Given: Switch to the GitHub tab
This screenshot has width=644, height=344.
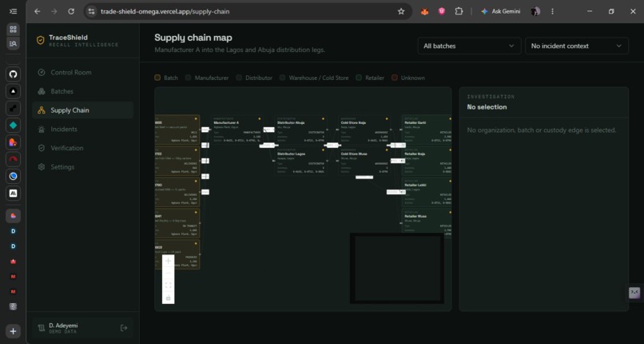Looking at the screenshot, I should tap(13, 74).
